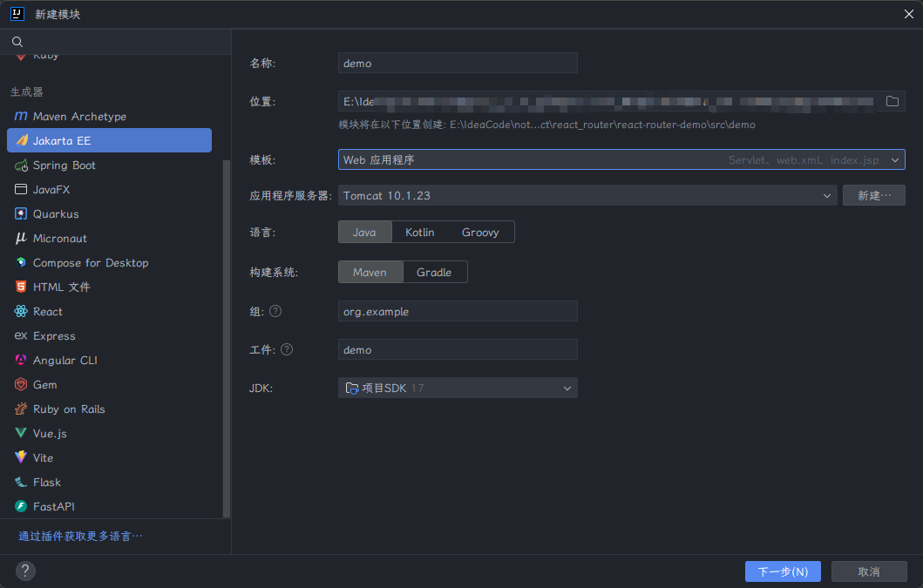Click the FastAPI icon
This screenshot has width=923, height=588.
click(21, 506)
